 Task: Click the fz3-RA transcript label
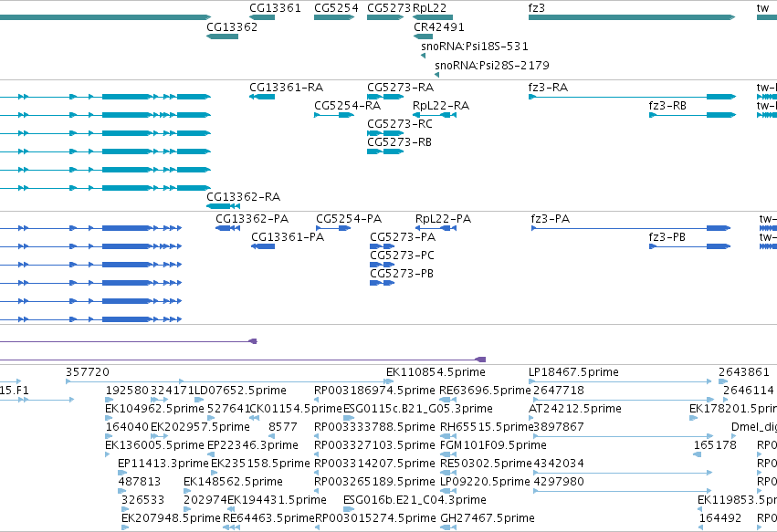[x=548, y=88]
